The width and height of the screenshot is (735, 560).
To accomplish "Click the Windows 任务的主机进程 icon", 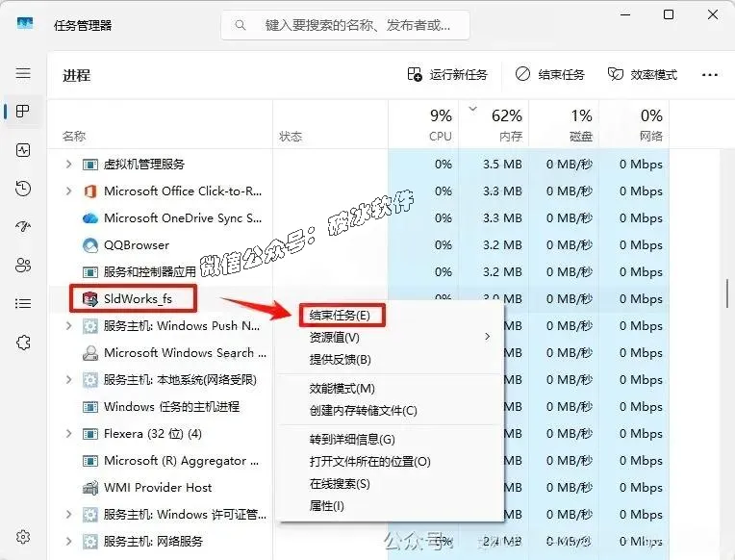I will (90, 407).
